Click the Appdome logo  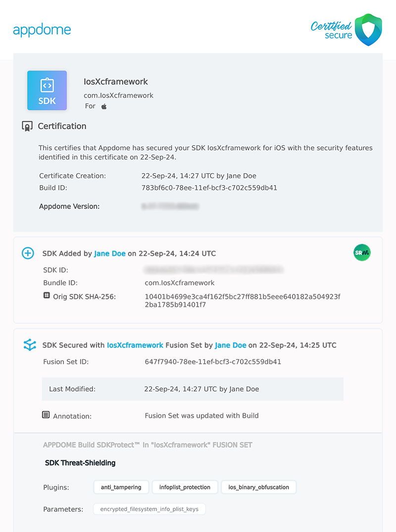42,30
